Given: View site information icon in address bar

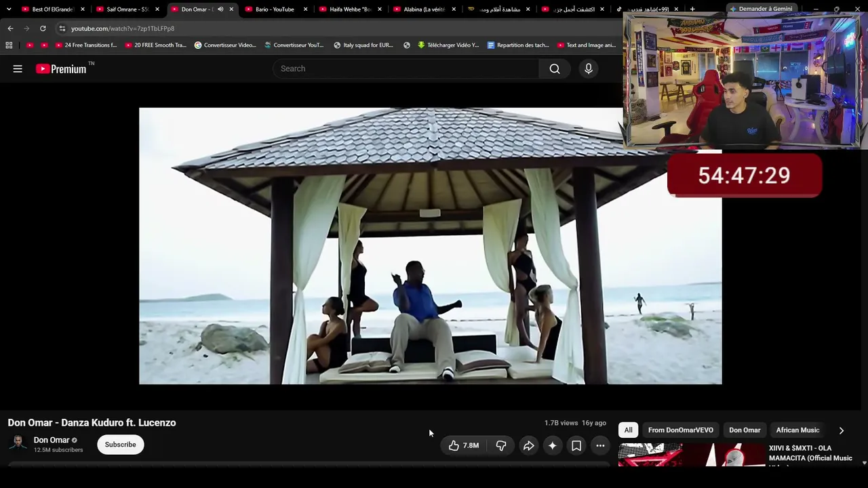Looking at the screenshot, I should point(62,28).
